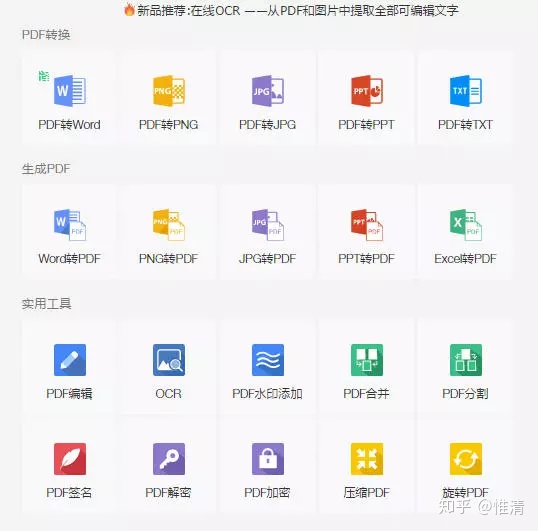
Task: Select the PDF水印添加 watermark icon
Action: point(268,360)
